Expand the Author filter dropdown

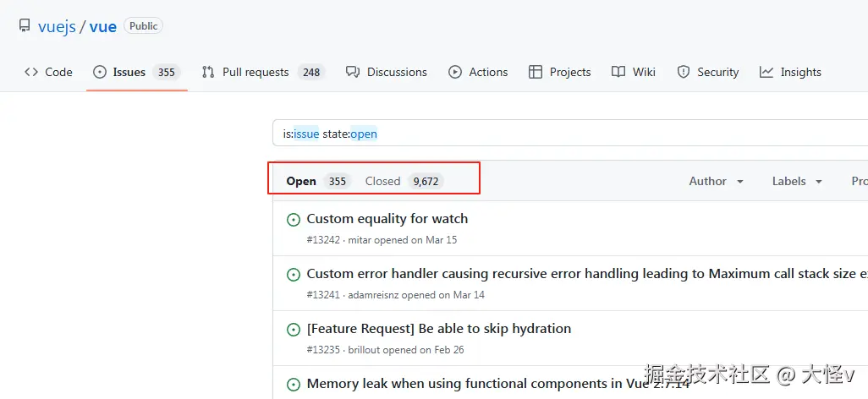click(x=716, y=181)
